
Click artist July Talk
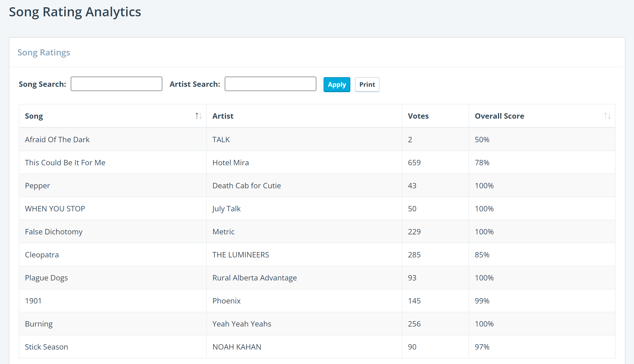(x=226, y=209)
